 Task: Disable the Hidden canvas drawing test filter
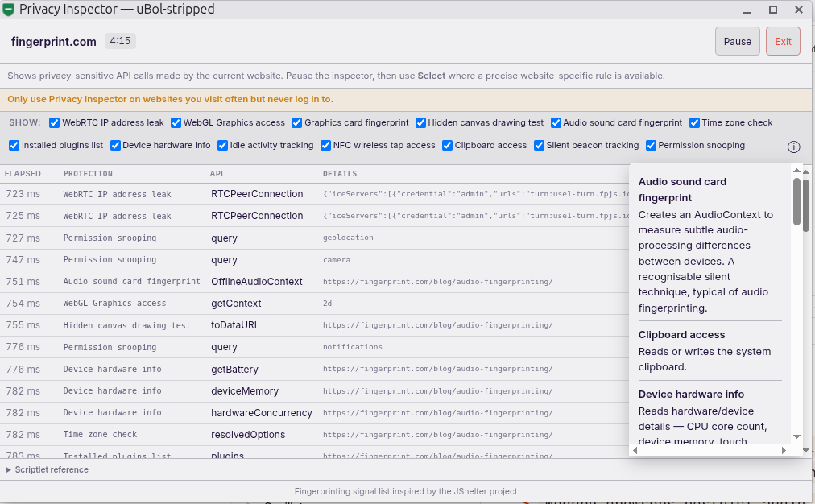(x=420, y=122)
